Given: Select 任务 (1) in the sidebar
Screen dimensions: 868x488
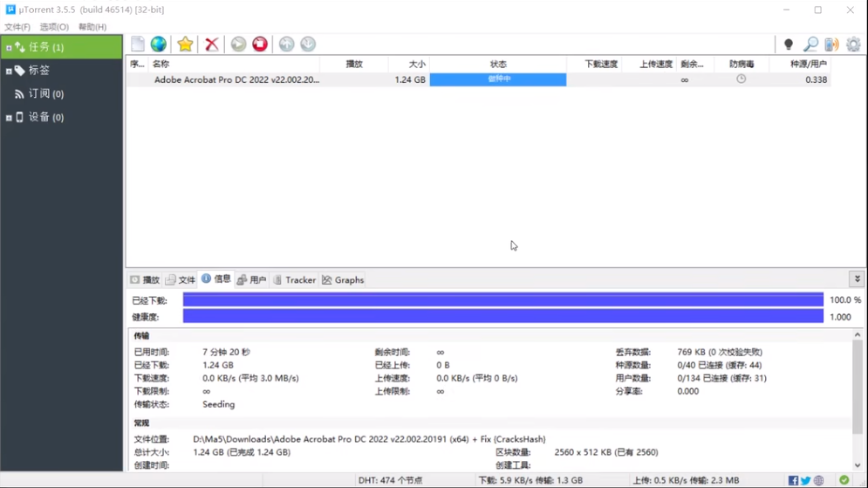Looking at the screenshot, I should [61, 47].
